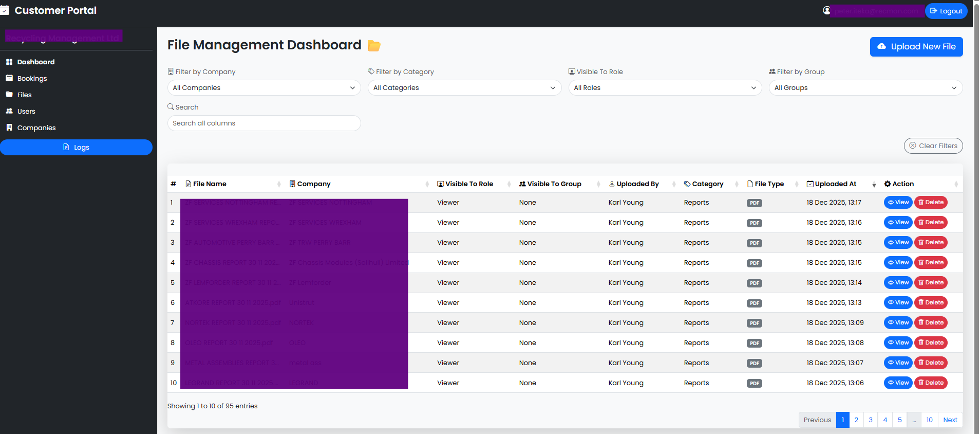Click the user profile icon in header
980x434 pixels.
point(826,10)
